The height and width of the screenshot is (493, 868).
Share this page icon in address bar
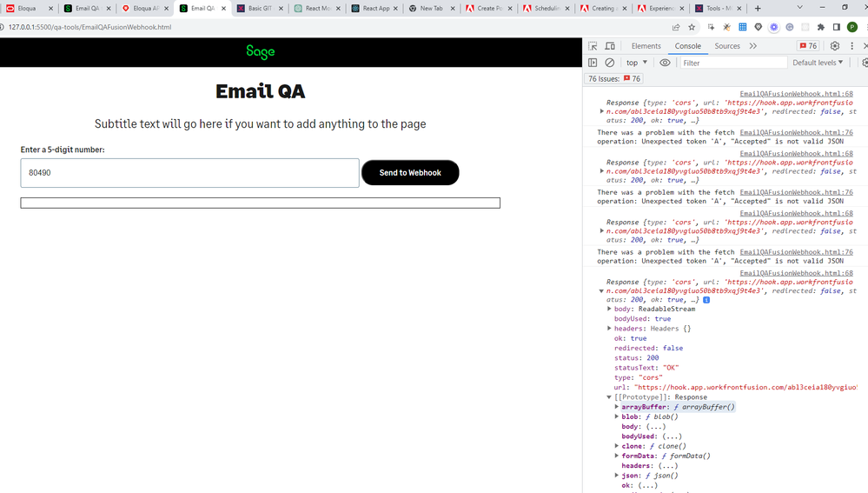coord(676,27)
